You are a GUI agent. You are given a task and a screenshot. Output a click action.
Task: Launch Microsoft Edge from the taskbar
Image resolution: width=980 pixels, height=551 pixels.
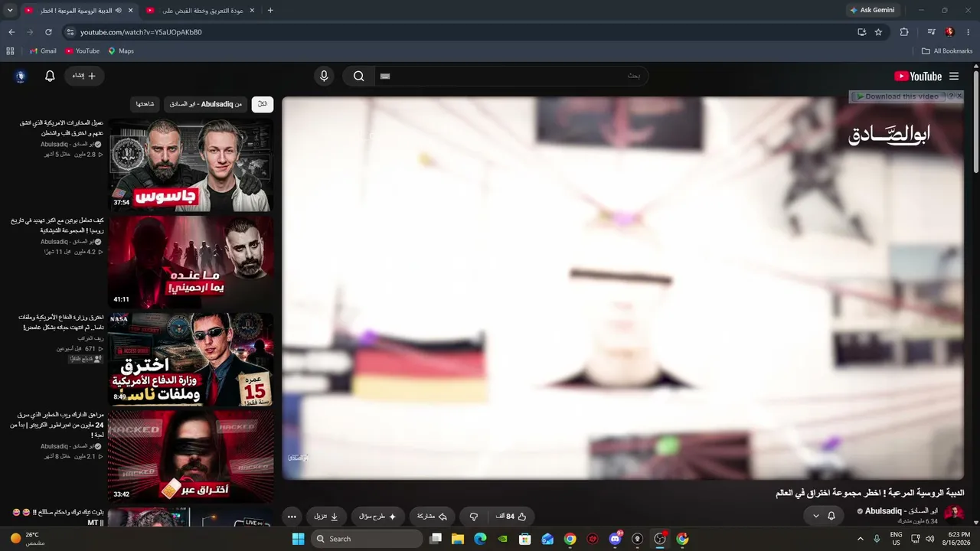click(480, 539)
